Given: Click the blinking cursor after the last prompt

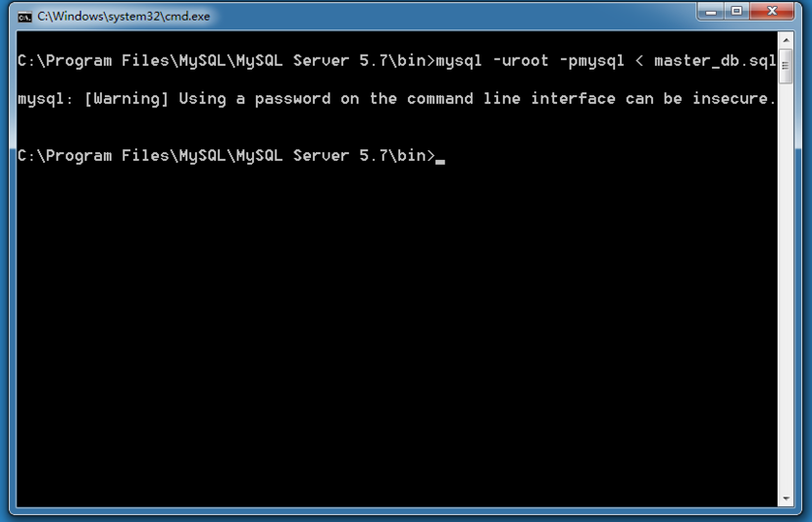Looking at the screenshot, I should (x=440, y=161).
